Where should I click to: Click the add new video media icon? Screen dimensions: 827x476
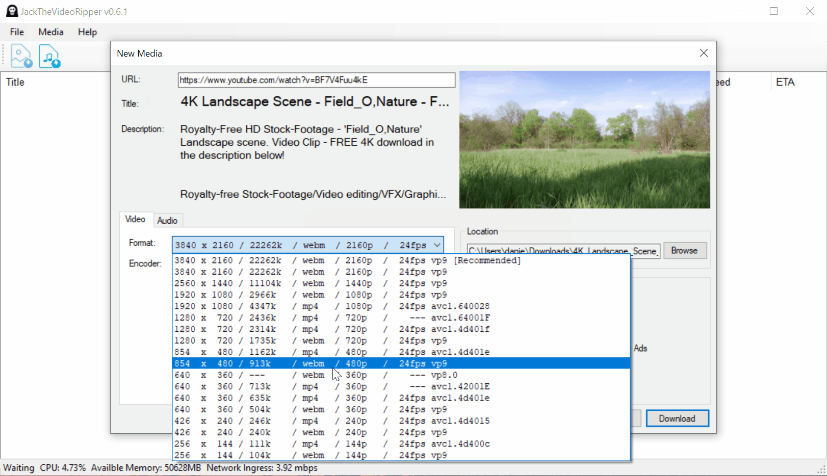[22, 56]
